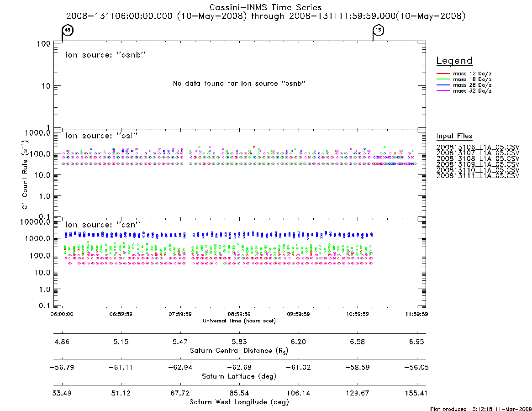Click the latitude value -62.94
This screenshot has width=532, height=411.
tap(180, 368)
